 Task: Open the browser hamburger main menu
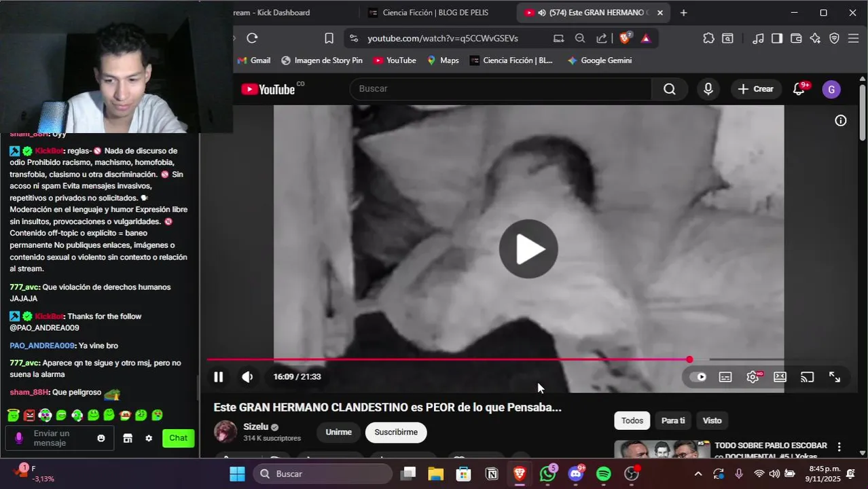pos(854,38)
